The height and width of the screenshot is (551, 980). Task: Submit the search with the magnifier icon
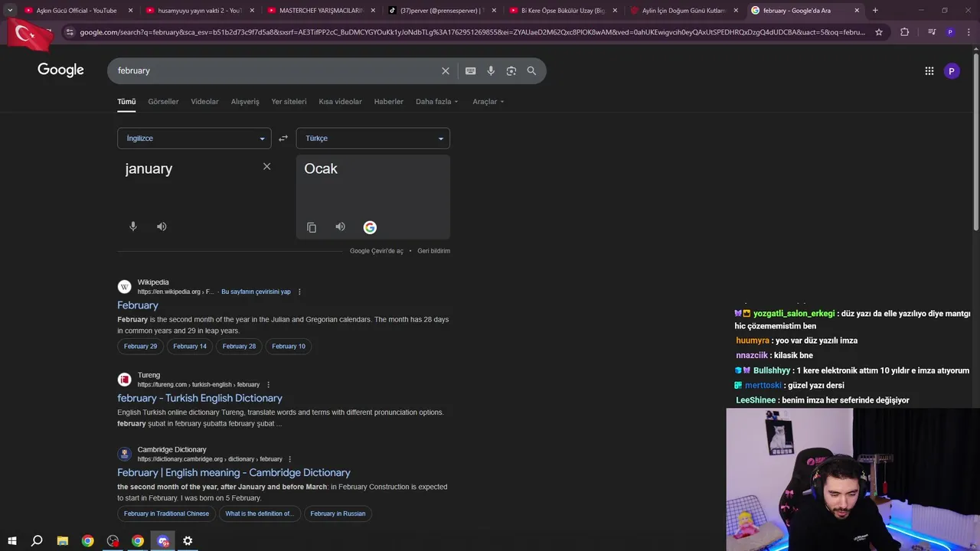tap(531, 70)
